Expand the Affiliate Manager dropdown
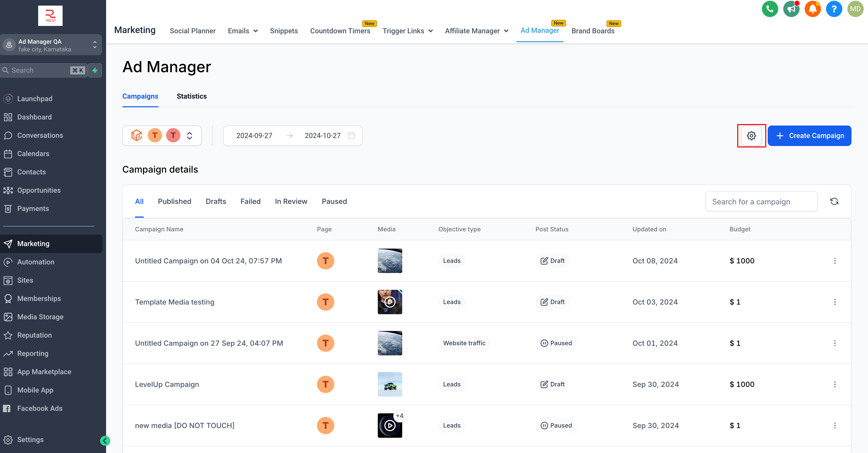The width and height of the screenshot is (868, 453). (476, 31)
